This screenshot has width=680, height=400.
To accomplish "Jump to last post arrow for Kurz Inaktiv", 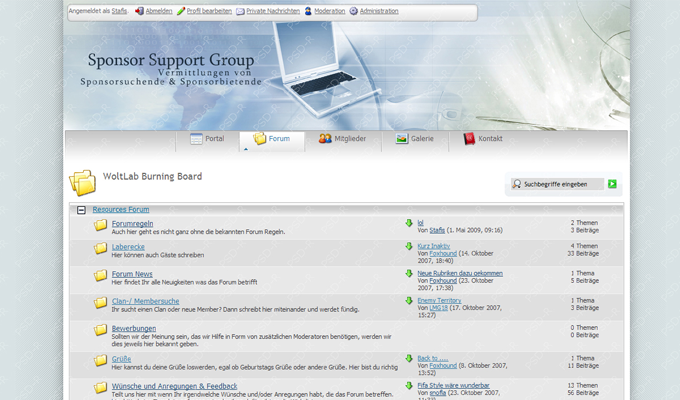I will pos(409,246).
